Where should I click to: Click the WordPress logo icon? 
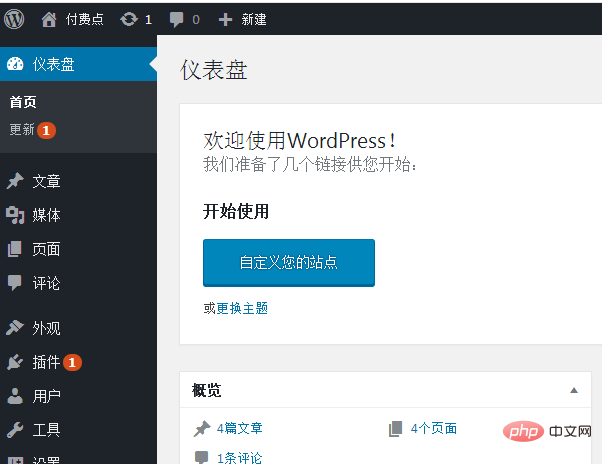(x=15, y=18)
